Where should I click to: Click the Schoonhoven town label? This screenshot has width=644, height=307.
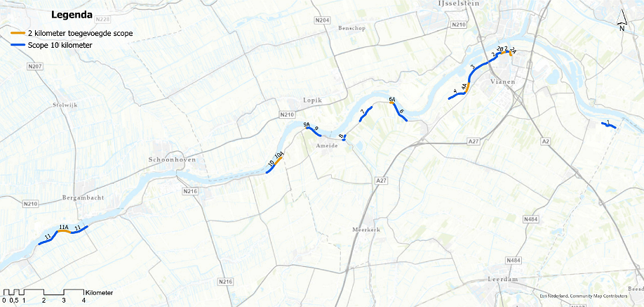173,159
